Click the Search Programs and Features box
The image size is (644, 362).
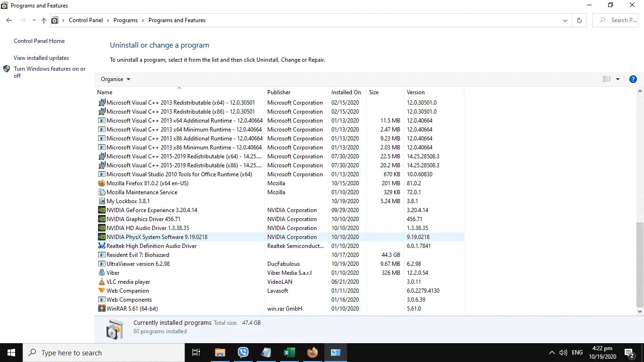pyautogui.click(x=615, y=20)
